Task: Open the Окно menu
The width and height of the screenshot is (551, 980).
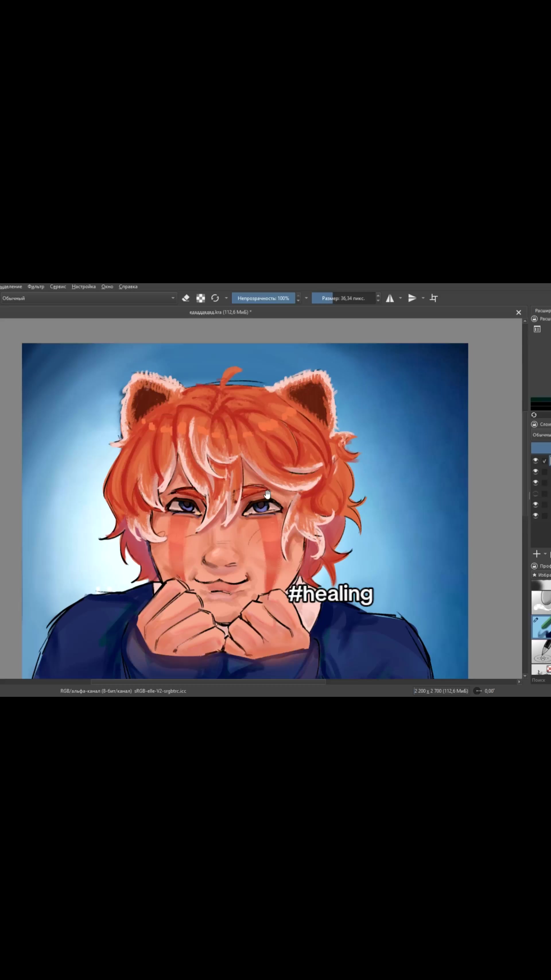Action: 107,287
